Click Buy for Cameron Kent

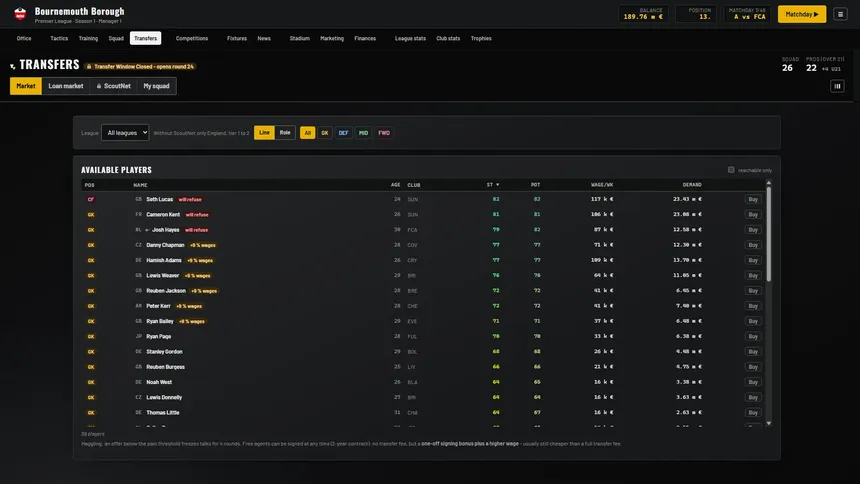(753, 215)
